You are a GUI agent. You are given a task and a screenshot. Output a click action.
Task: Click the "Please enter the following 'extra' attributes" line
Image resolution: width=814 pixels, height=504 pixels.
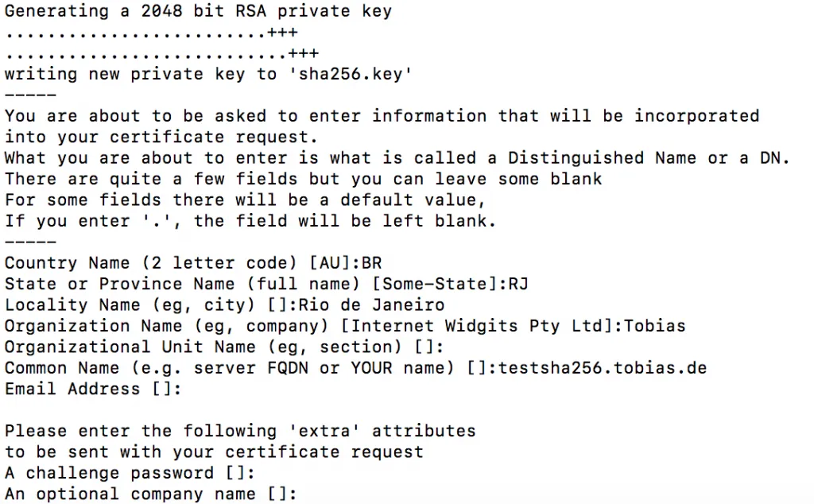(x=240, y=432)
